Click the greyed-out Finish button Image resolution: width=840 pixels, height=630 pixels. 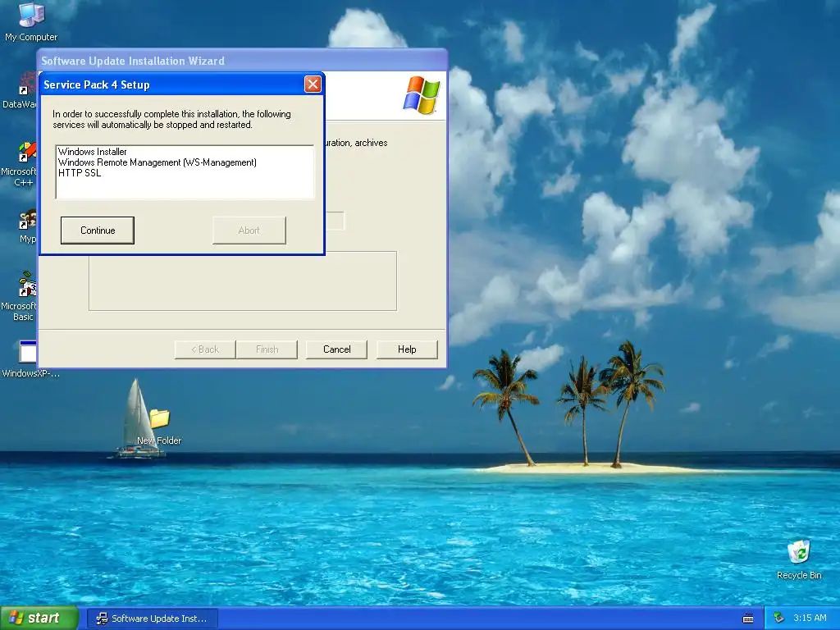point(267,349)
